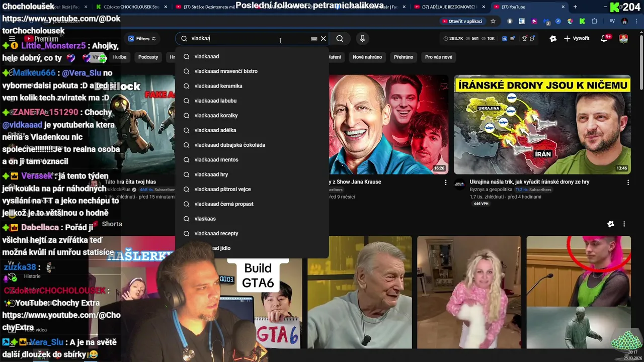Select suggestion vladkaaad dubajská čokoláda
The height and width of the screenshot is (362, 644).
252,145
